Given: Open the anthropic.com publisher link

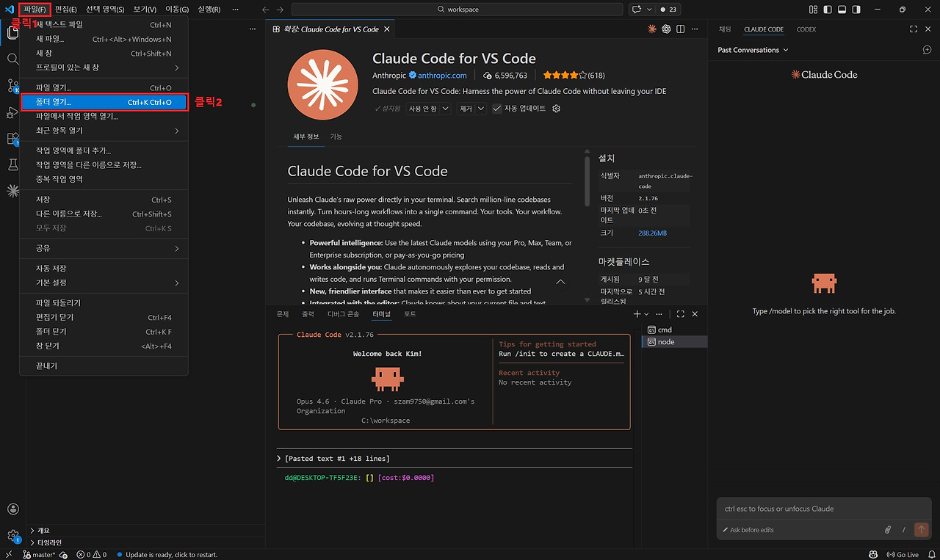Looking at the screenshot, I should (x=442, y=76).
